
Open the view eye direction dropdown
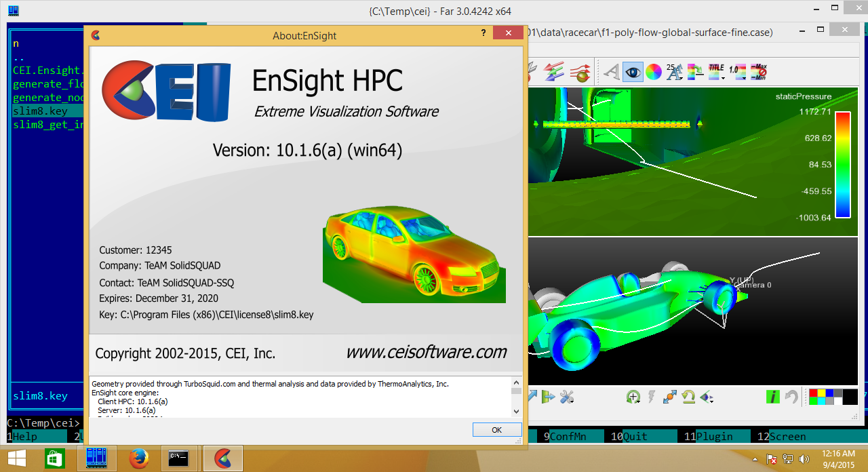click(707, 397)
